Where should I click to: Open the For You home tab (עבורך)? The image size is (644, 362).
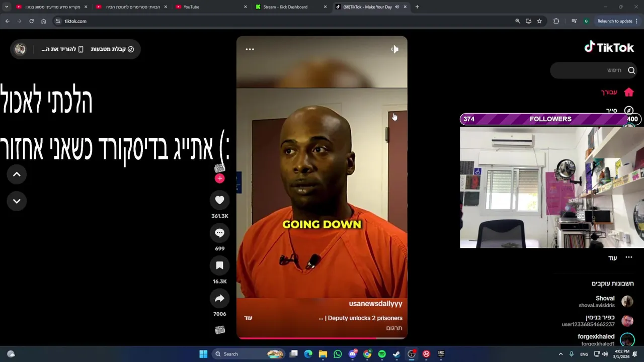pyautogui.click(x=617, y=93)
